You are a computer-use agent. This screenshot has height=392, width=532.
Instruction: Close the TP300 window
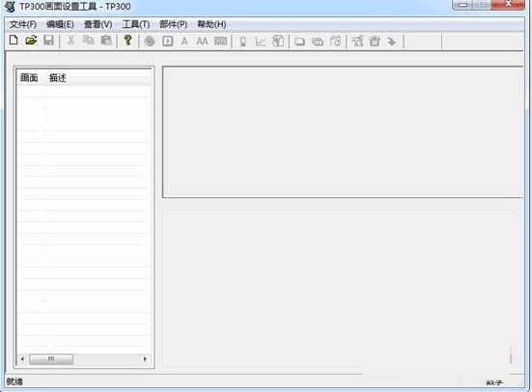(508, 5)
